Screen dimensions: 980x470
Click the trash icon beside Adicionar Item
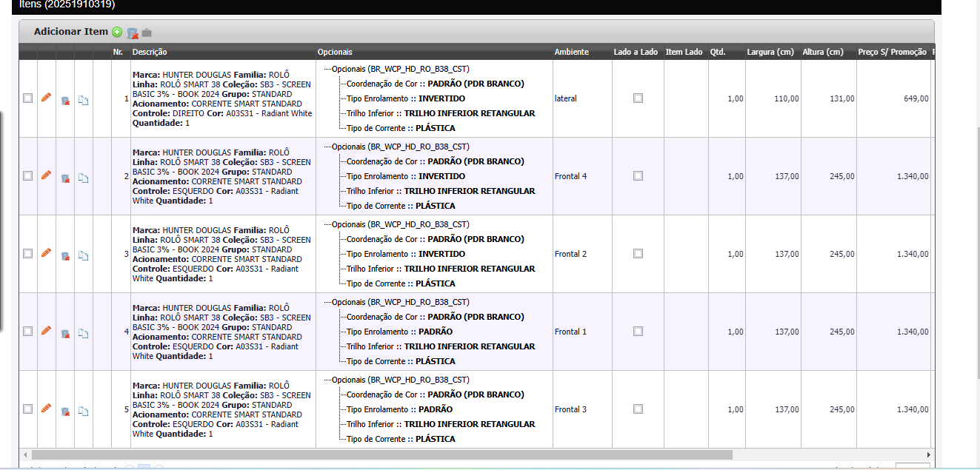[x=133, y=33]
